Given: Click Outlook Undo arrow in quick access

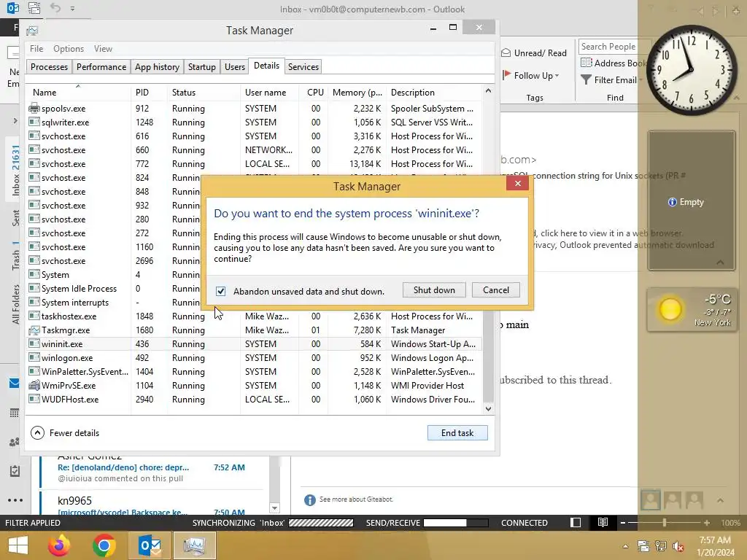Looking at the screenshot, I should point(55,8).
